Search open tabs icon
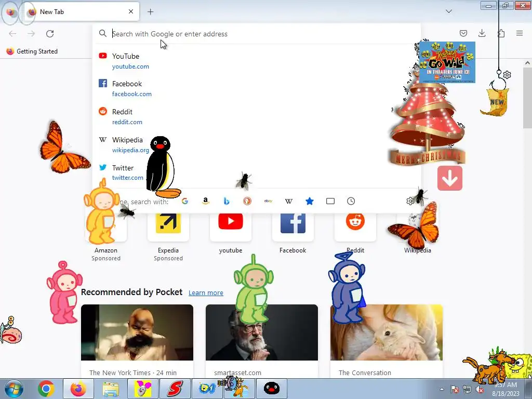This screenshot has height=399, width=532. click(x=330, y=201)
